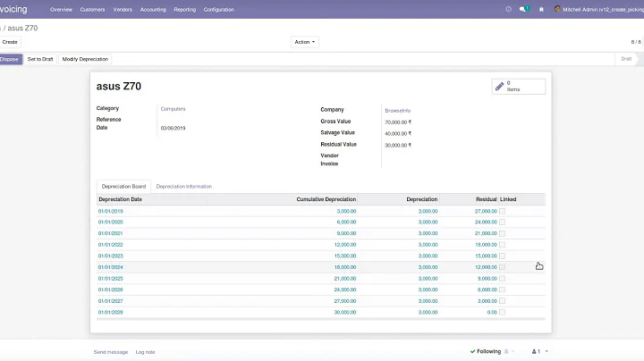644x361 pixels.
Task: Click the Create button
Action: 10,42
